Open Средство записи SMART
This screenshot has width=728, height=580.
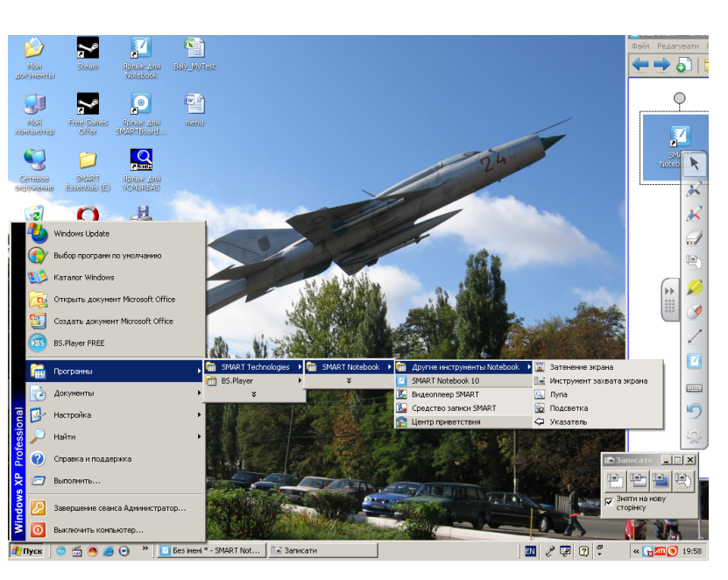pos(463,407)
